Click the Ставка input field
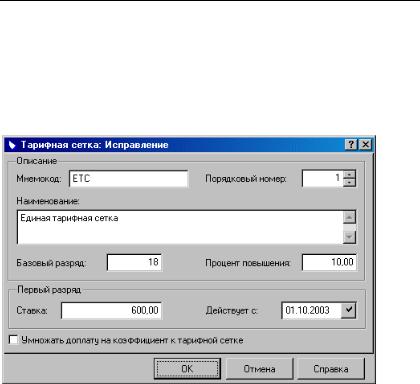The height and width of the screenshot is (384, 420). (111, 310)
